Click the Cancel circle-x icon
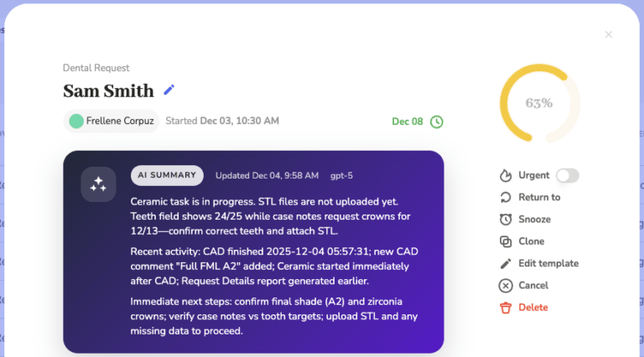The width and height of the screenshot is (644, 357). [506, 286]
